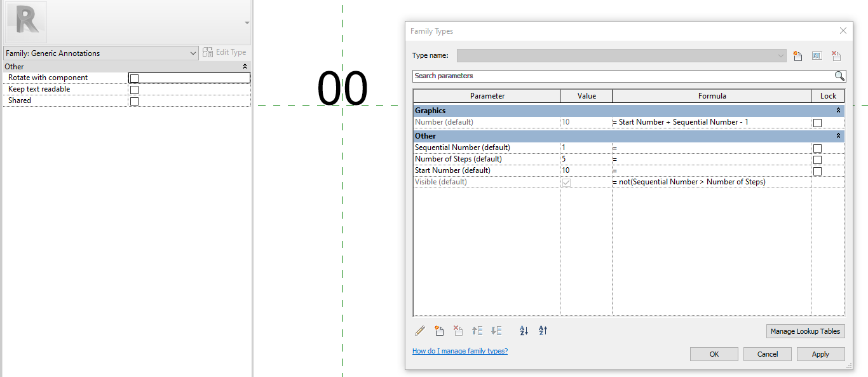Click the Parameter column header
Screen dimensions: 868x377
[x=487, y=96]
